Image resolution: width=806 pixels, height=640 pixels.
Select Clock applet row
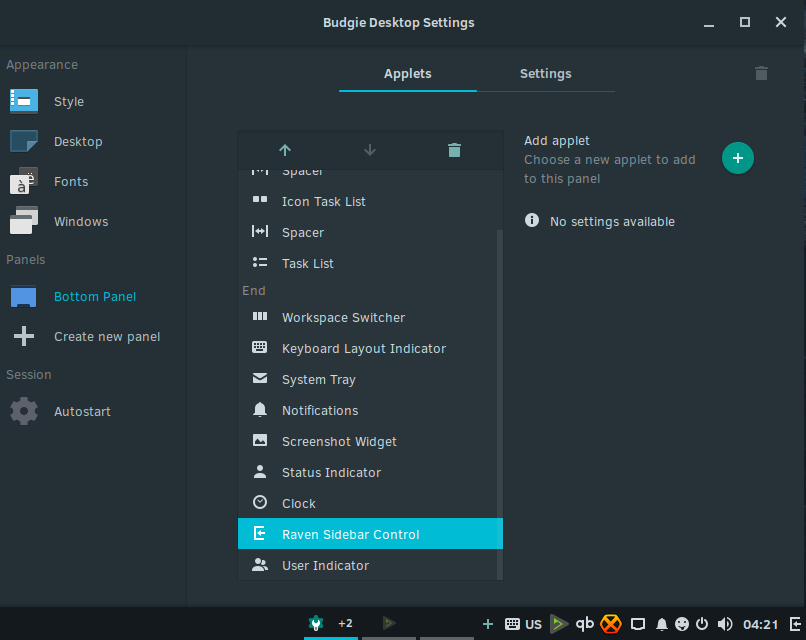point(368,503)
